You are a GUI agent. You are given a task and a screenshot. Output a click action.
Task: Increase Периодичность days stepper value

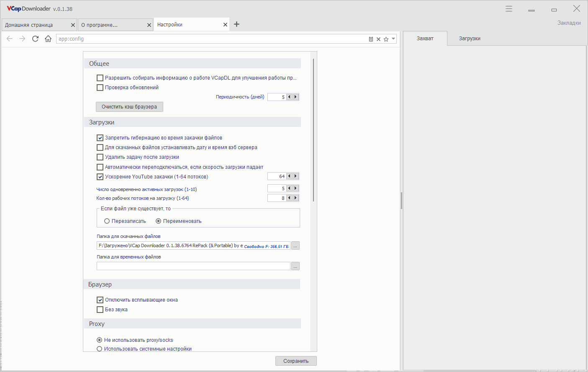pyautogui.click(x=296, y=97)
